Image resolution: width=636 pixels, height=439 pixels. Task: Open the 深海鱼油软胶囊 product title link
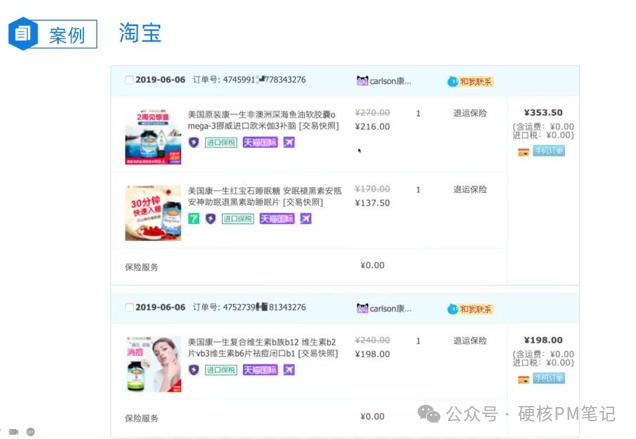tap(263, 120)
